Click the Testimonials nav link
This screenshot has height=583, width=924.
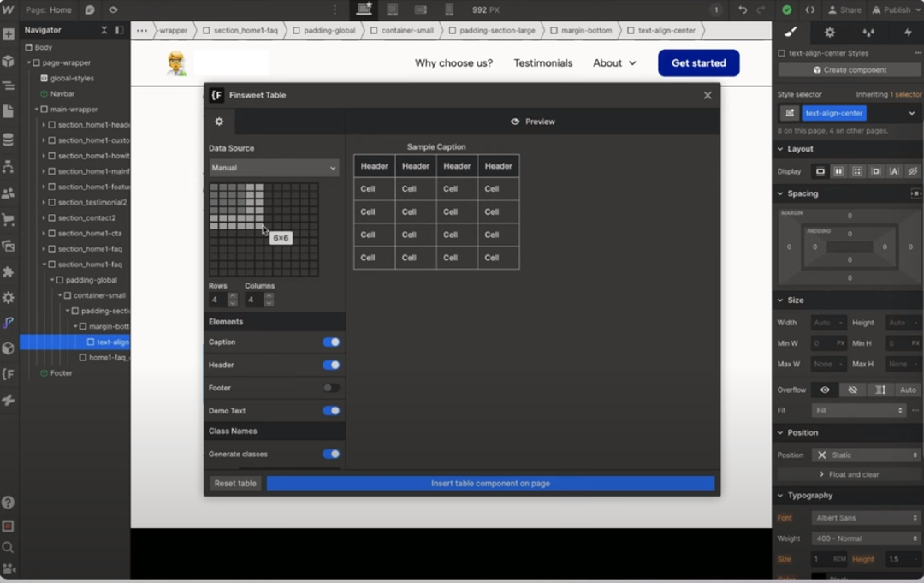(x=542, y=63)
